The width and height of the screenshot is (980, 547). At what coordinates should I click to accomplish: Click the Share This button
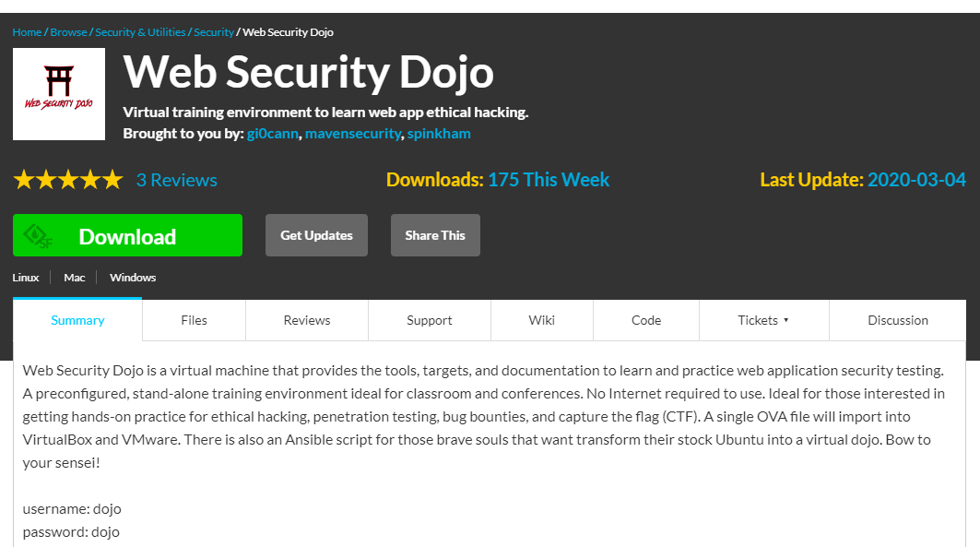pos(435,235)
